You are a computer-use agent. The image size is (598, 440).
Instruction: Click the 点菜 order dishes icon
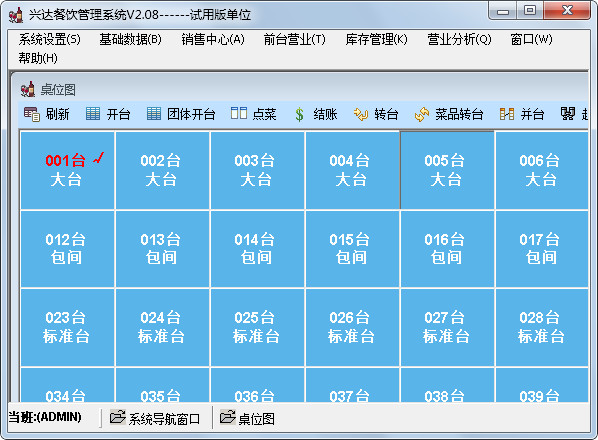(x=239, y=113)
